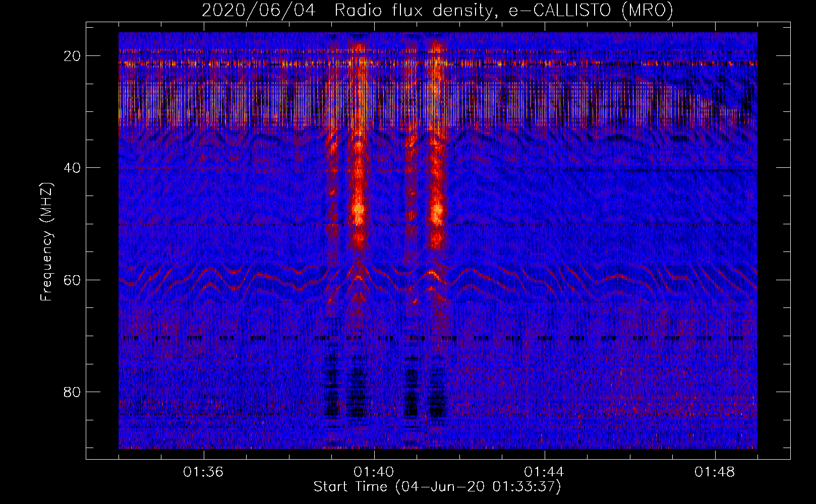Click the 40 MHz frequency tick label
The image size is (816, 504).
[x=72, y=168]
